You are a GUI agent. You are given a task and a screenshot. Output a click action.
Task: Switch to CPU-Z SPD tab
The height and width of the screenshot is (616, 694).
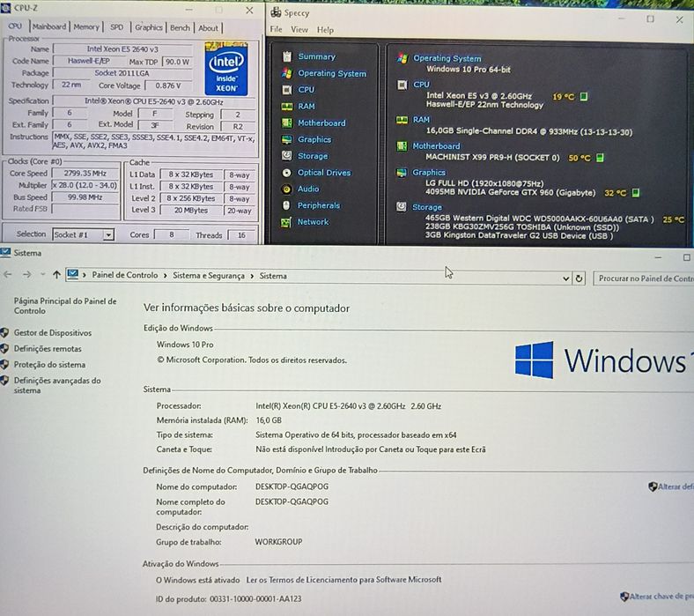[x=117, y=27]
